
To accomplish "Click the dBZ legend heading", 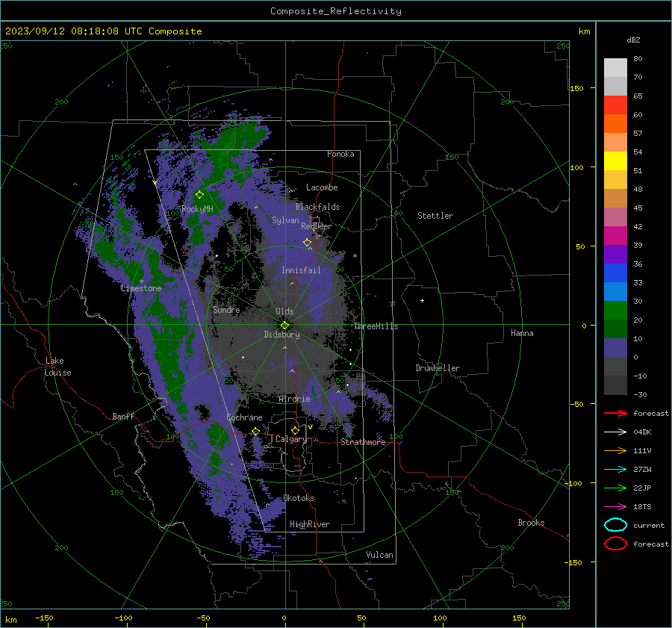I will tap(633, 40).
